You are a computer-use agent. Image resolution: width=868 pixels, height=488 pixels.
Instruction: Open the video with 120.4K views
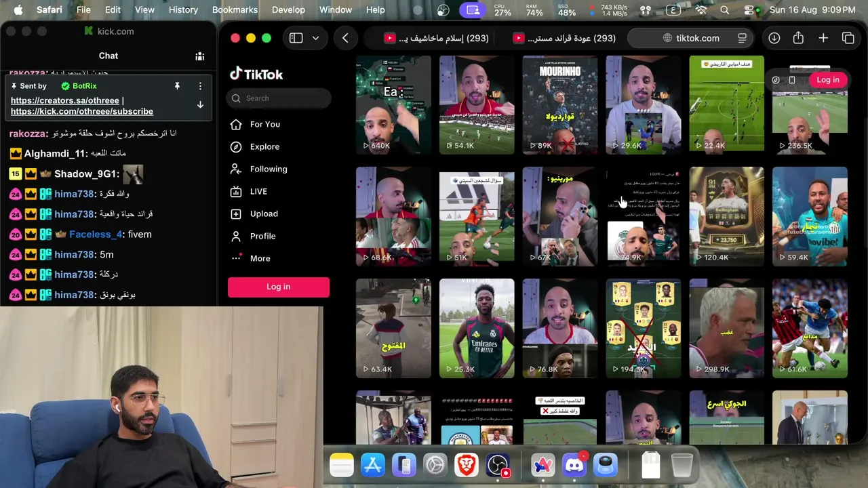(x=726, y=217)
